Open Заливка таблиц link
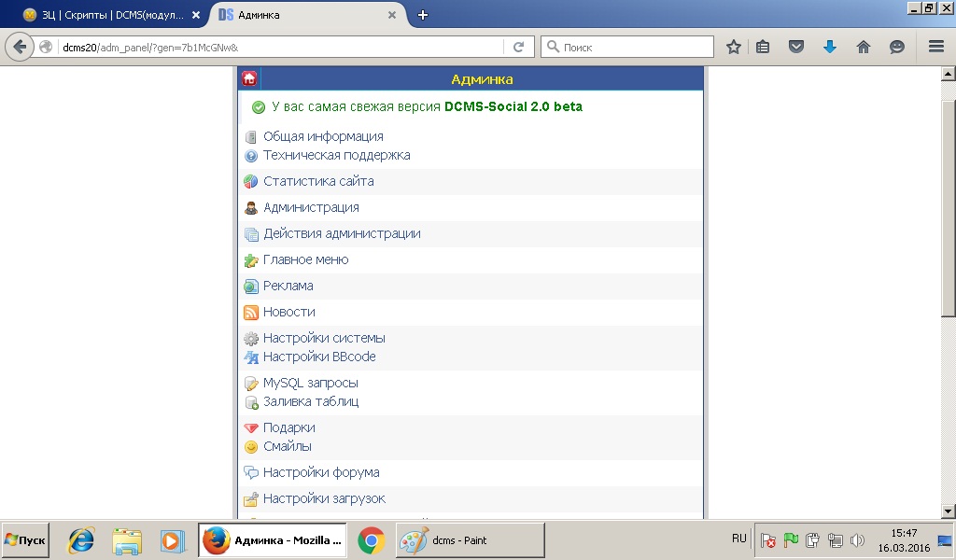 tap(311, 401)
